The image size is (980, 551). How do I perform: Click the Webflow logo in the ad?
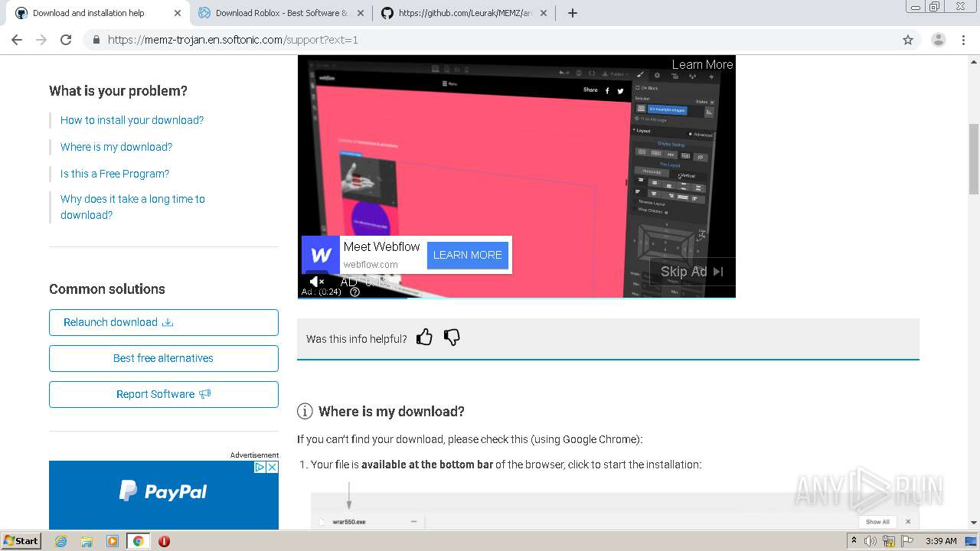pos(321,255)
